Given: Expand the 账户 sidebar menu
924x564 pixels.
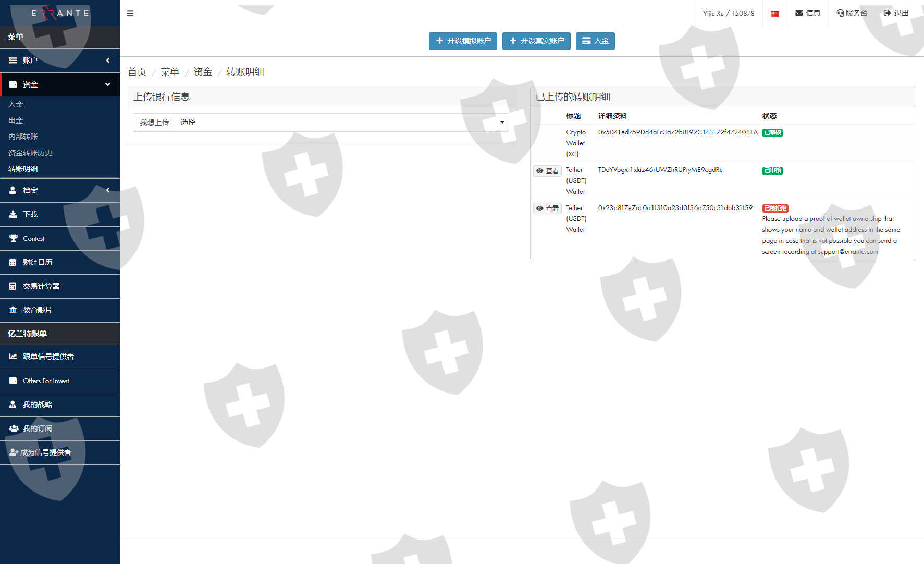Looking at the screenshot, I should 60,60.
